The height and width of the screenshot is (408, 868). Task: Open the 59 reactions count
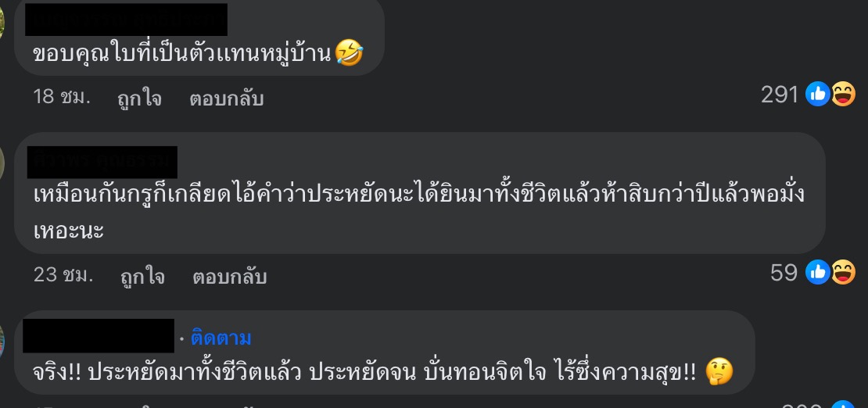(x=784, y=272)
